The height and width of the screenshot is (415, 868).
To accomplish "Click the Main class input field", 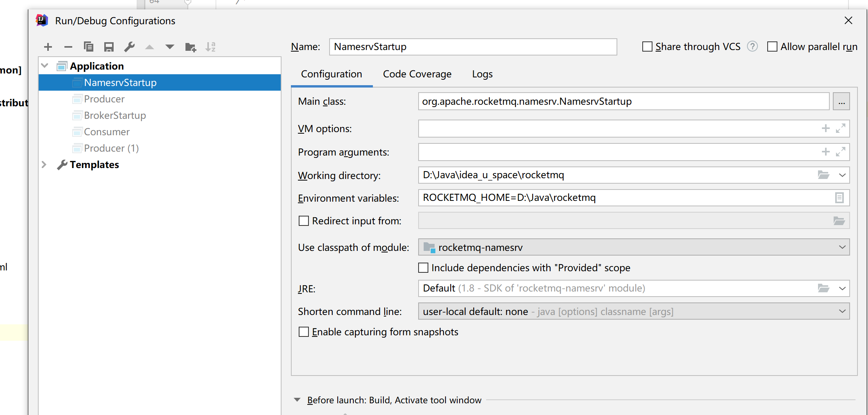I will [624, 102].
